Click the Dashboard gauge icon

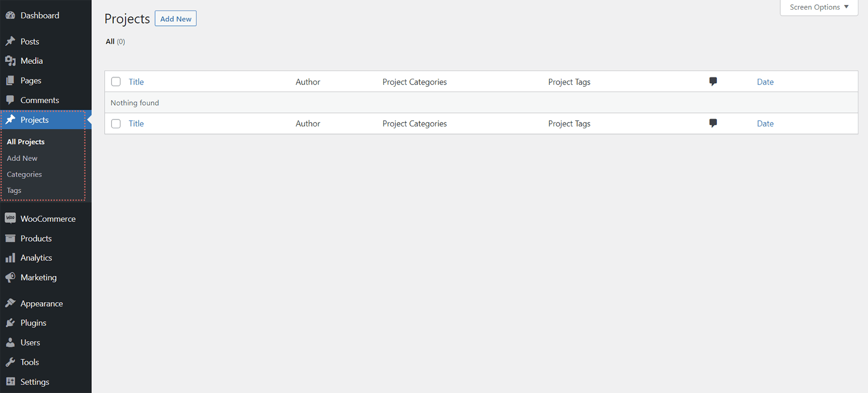(x=11, y=15)
